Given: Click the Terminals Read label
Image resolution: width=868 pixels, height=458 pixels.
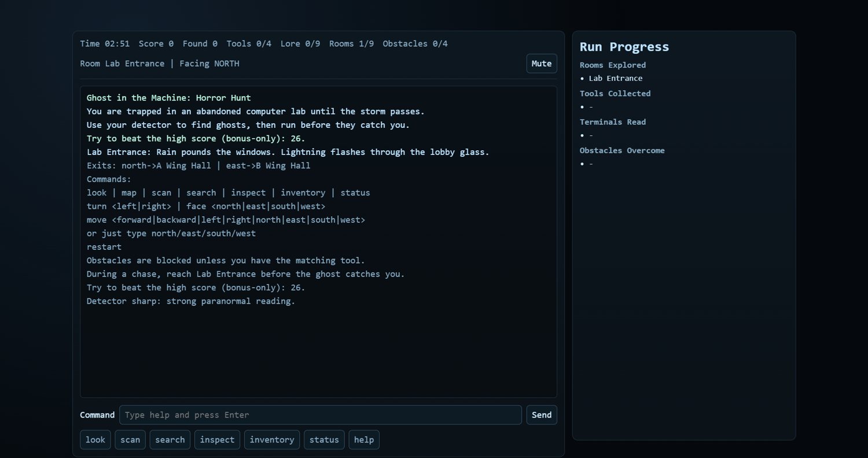Looking at the screenshot, I should [613, 122].
